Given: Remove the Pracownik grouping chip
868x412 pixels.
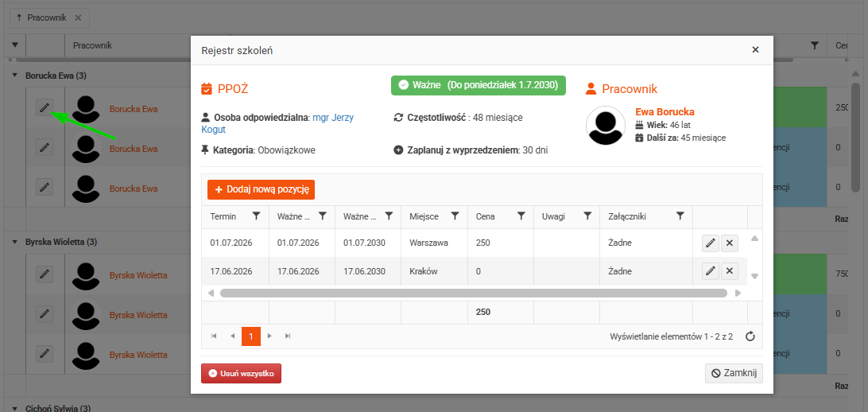Looking at the screenshot, I should (x=78, y=17).
